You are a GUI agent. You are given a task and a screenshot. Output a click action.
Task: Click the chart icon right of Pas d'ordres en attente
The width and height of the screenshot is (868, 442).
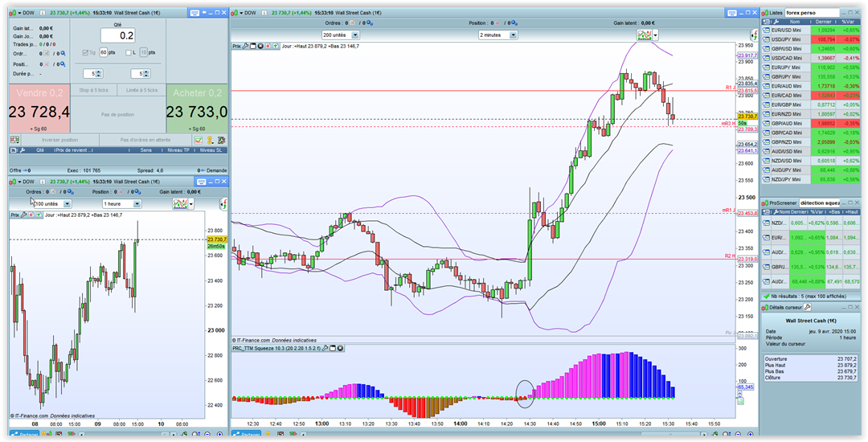pos(199,140)
